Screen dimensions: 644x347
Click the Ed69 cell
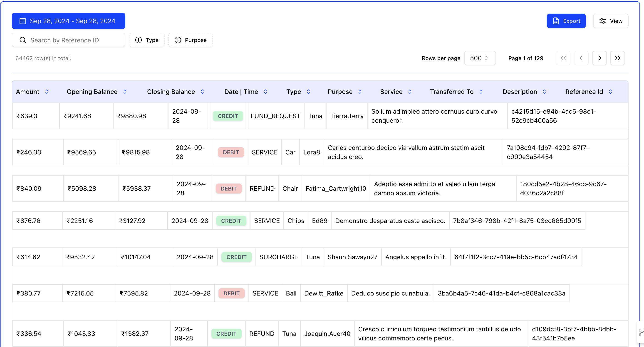pos(320,221)
